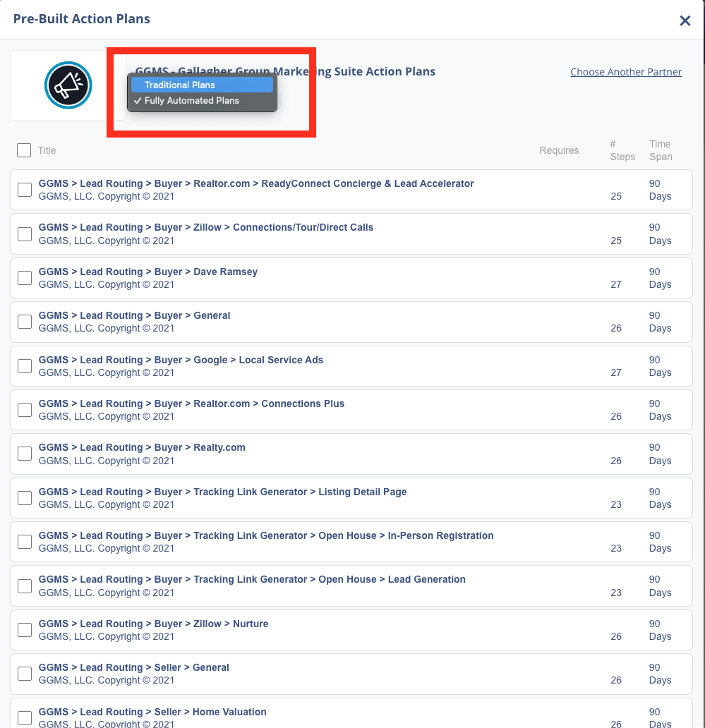Open the Buyer > Zillow > Nurture title
Viewport: 705px width, 728px height.
coord(153,624)
